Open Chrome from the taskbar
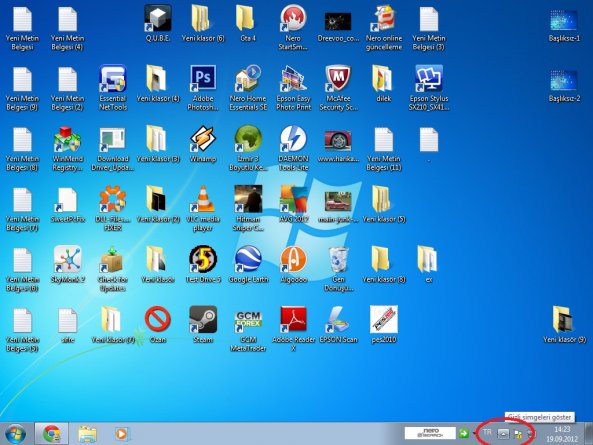 (52, 434)
